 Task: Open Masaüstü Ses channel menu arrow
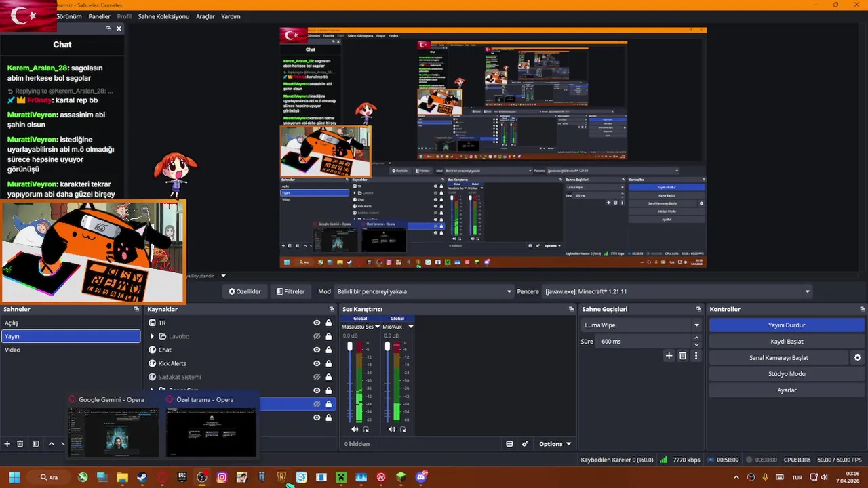click(x=378, y=327)
